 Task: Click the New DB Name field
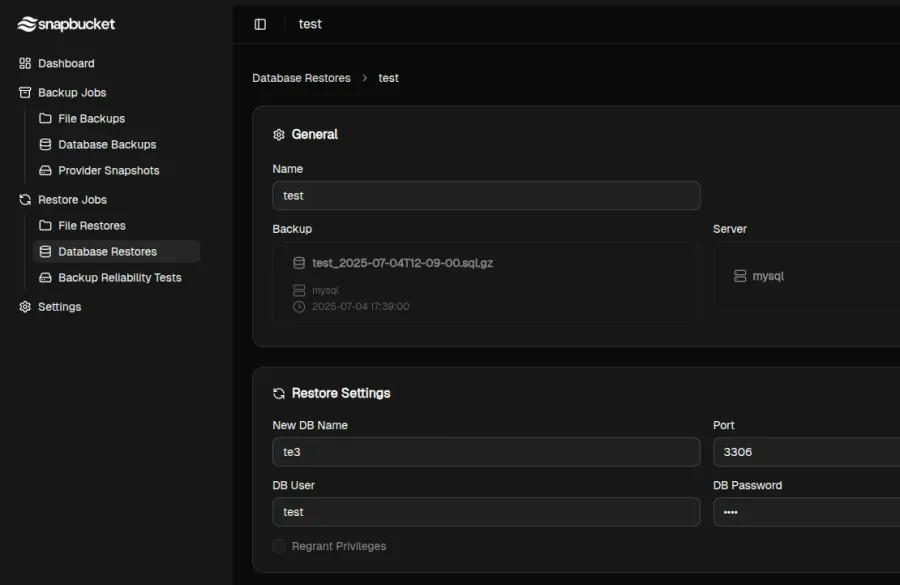pyautogui.click(x=485, y=452)
